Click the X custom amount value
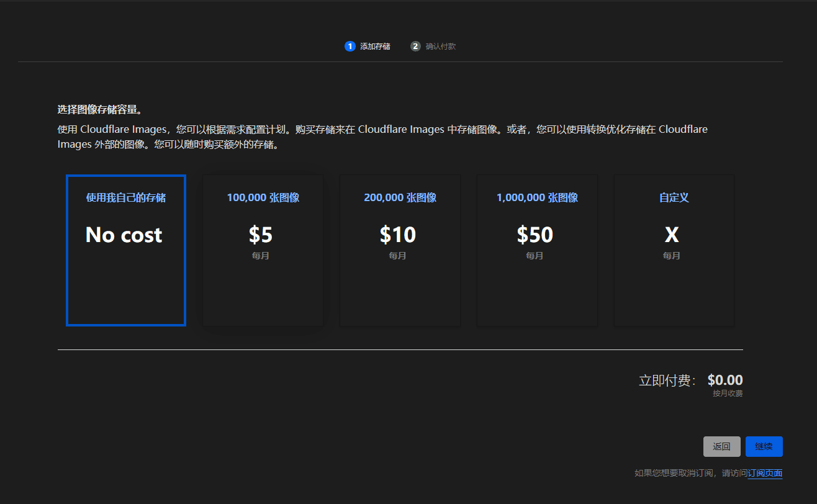 672,235
